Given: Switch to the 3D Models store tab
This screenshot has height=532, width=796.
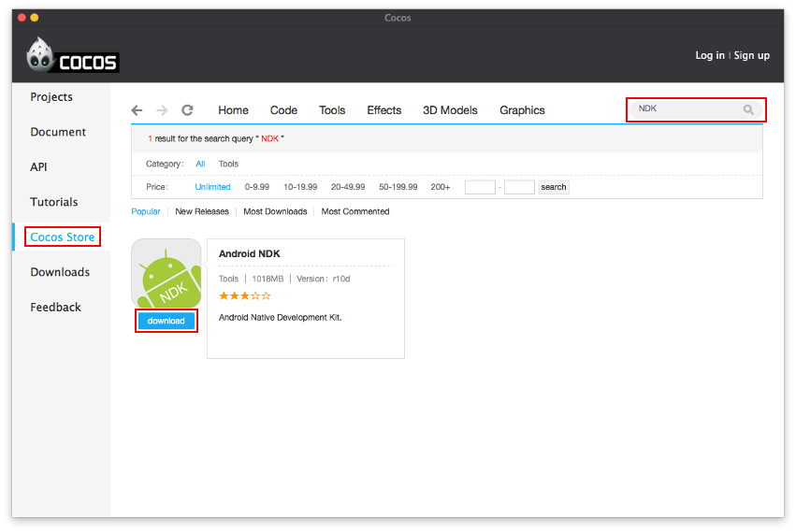Looking at the screenshot, I should 450,110.
